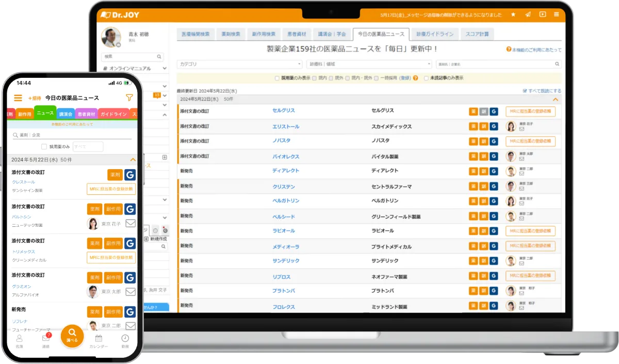The image size is (619, 364).
Task: Click the magnifier icon in 薬剤名｜企業名 field
Action: click(x=557, y=64)
